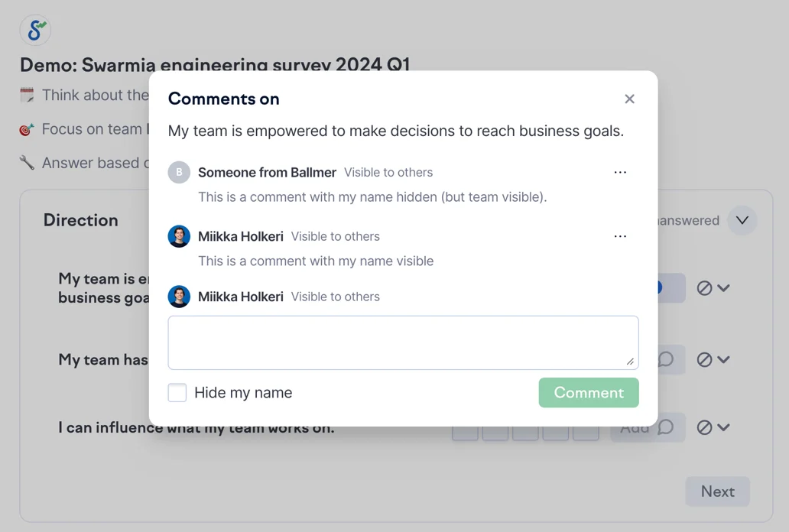Open skip dropdown for 'My team has' question
The width and height of the screenshot is (789, 532).
coord(713,359)
